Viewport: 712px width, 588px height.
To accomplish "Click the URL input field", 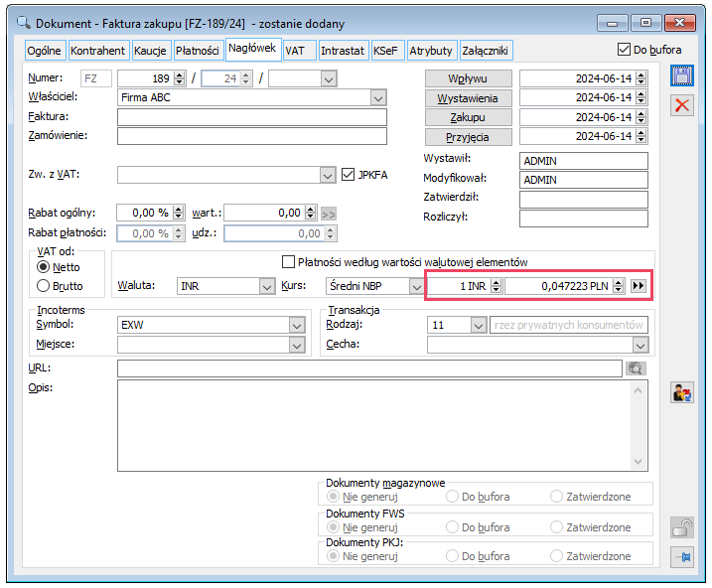I will (369, 368).
